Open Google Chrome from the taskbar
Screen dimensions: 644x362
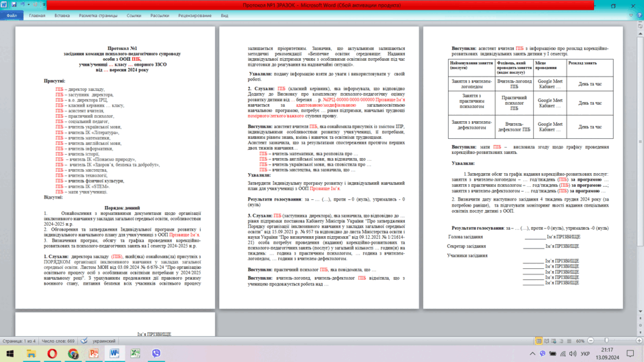click(73, 353)
